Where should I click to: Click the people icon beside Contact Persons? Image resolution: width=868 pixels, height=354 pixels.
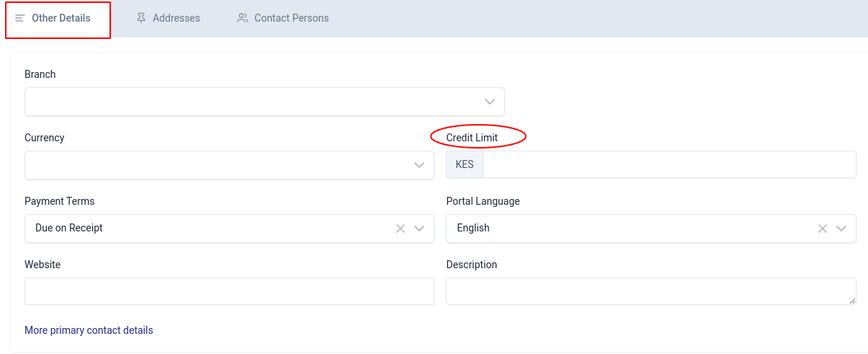tap(243, 18)
